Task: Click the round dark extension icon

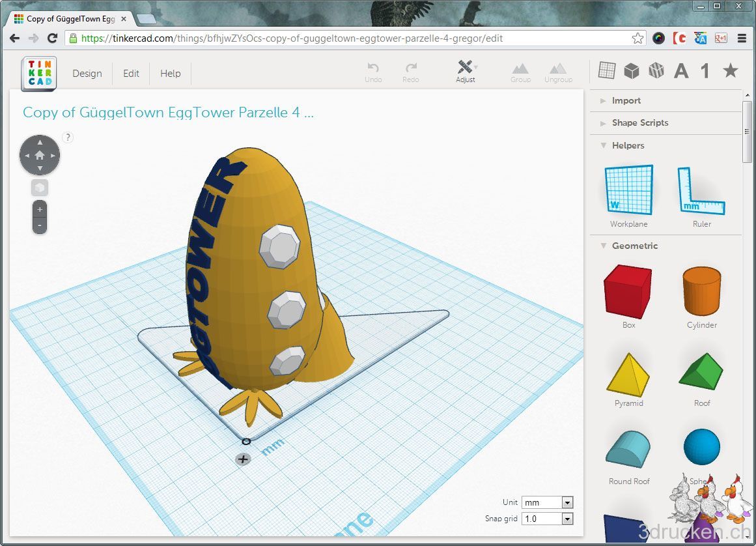Action: (x=658, y=38)
